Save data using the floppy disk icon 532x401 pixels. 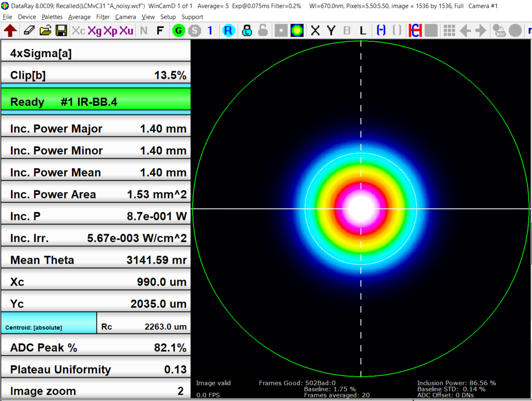[x=61, y=31]
